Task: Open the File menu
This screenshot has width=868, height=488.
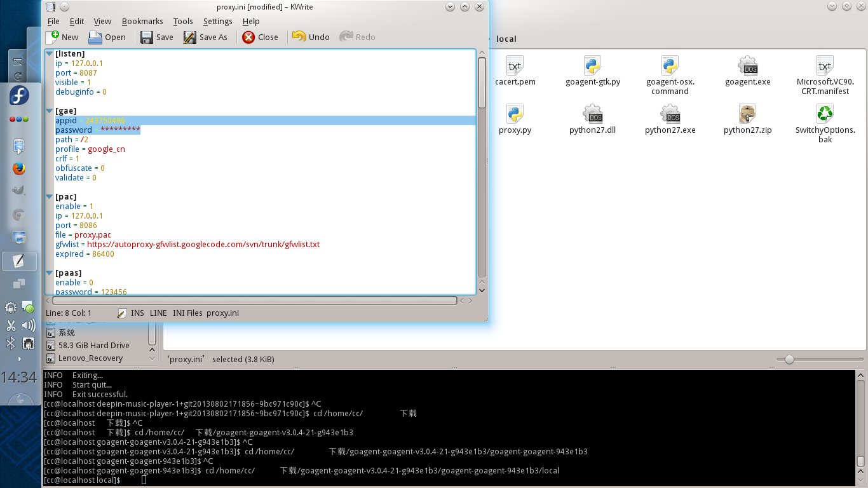Action: 53,21
